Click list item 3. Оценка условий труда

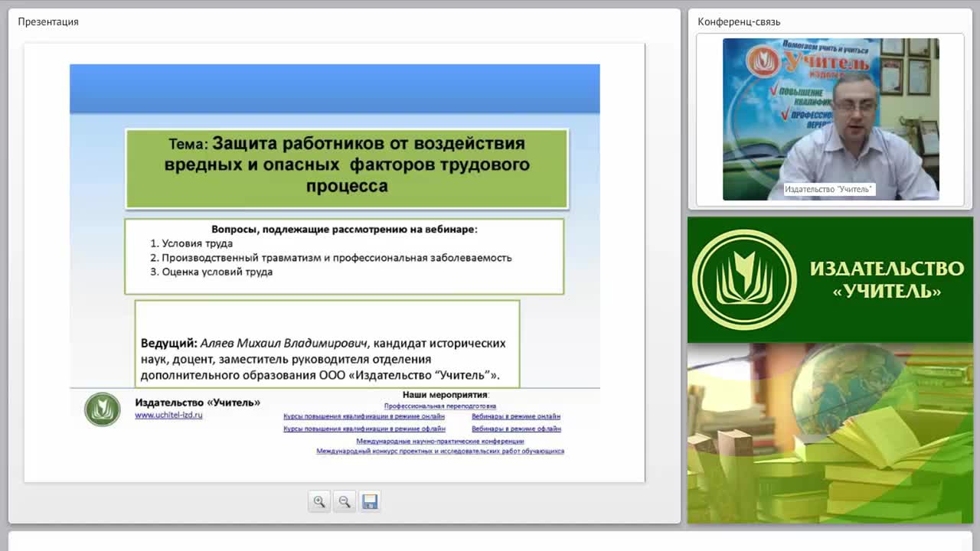point(211,272)
